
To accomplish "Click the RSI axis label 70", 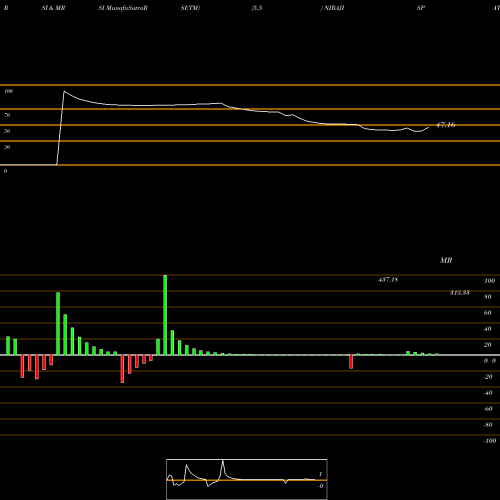I will (7, 115).
